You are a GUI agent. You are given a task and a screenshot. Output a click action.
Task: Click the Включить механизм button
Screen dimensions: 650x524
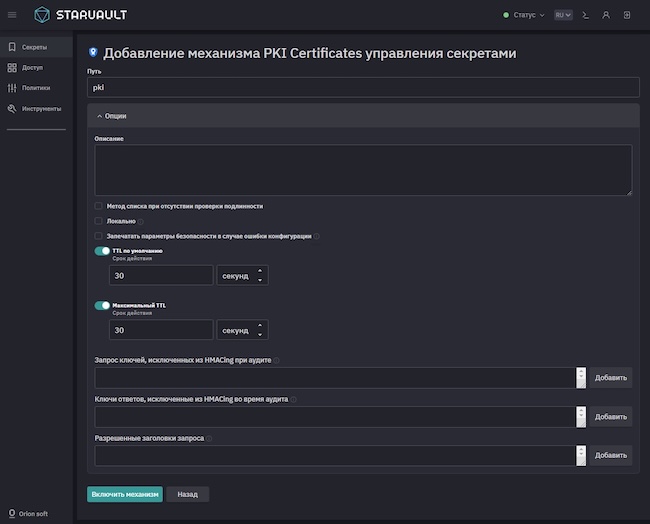(125, 494)
